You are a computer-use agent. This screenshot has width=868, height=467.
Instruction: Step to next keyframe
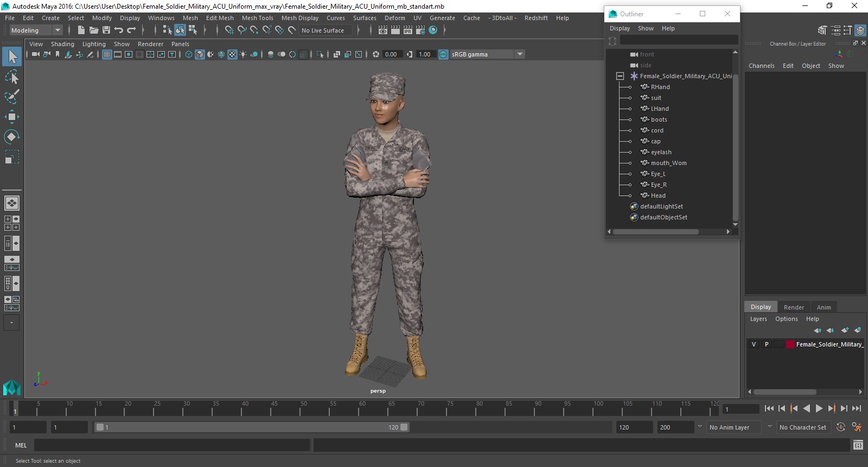[x=832, y=408]
